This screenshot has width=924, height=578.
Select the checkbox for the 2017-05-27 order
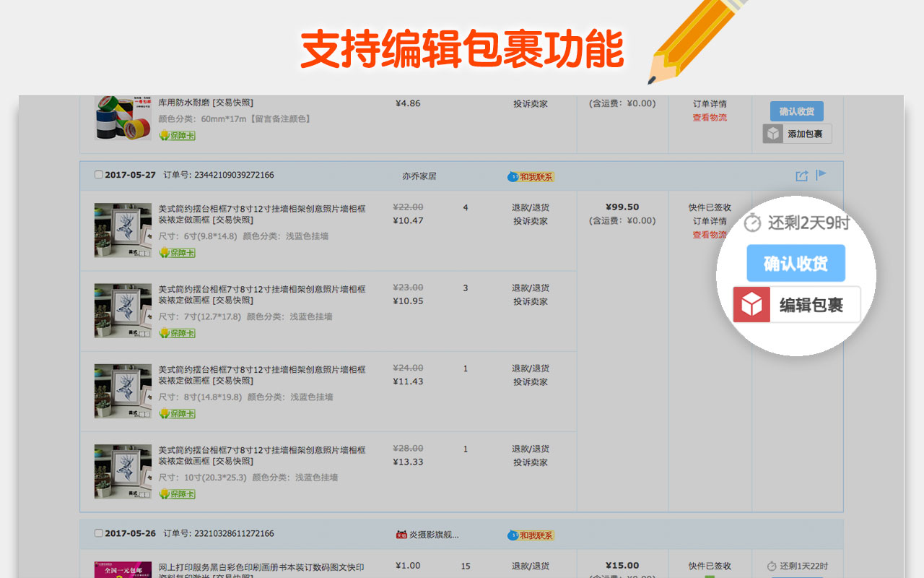tap(98, 173)
